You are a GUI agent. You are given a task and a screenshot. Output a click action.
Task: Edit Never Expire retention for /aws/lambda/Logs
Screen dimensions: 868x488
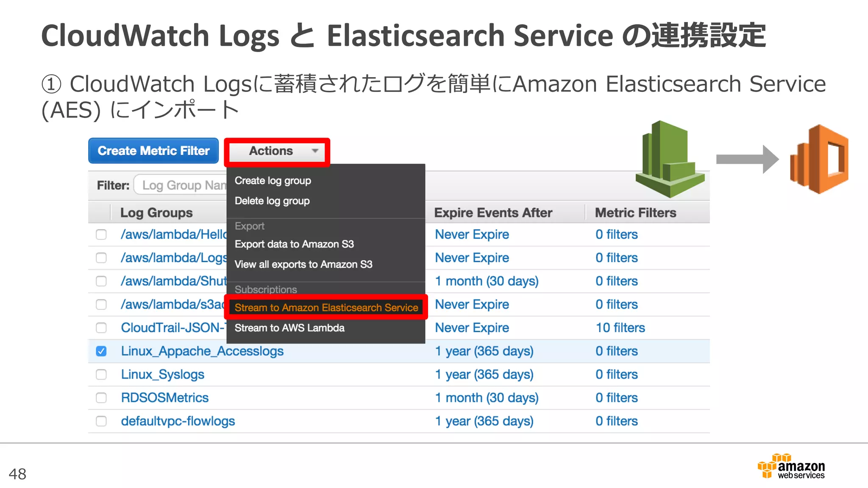tap(472, 258)
